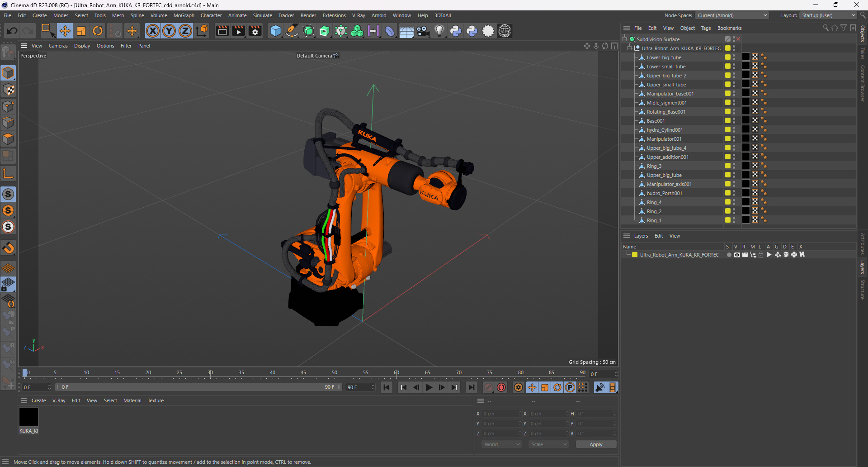Click the Object Manager search magnifier
Screen dimensions: 868x467
click(x=826, y=28)
